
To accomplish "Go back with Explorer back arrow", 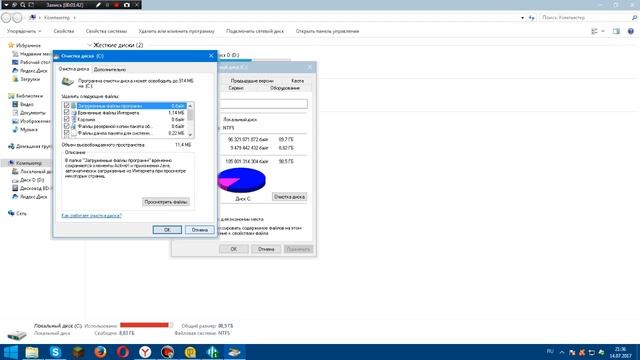I will tap(6, 18).
